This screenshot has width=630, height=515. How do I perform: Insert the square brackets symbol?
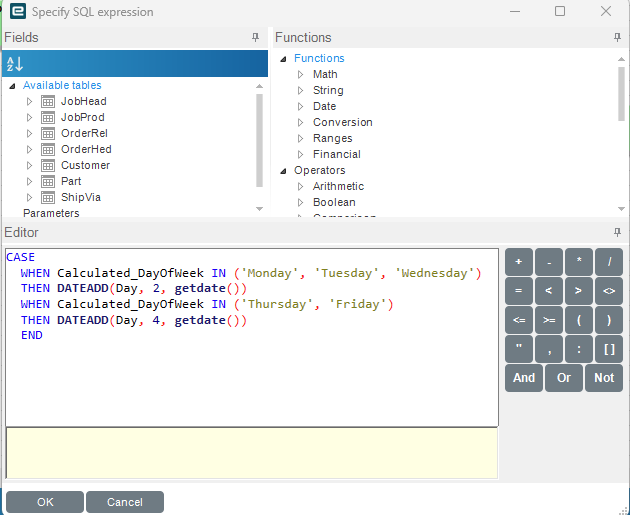[x=608, y=349]
